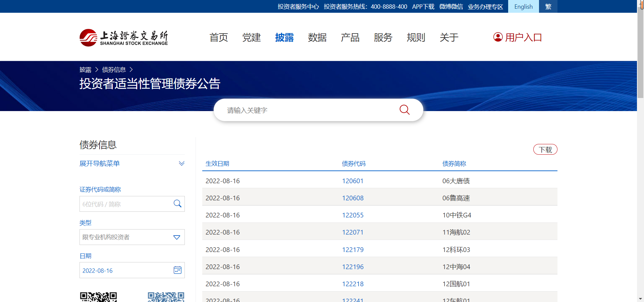Click the page vertical scrollbar thumb
Screen dimensions: 644x302
click(x=640, y=50)
